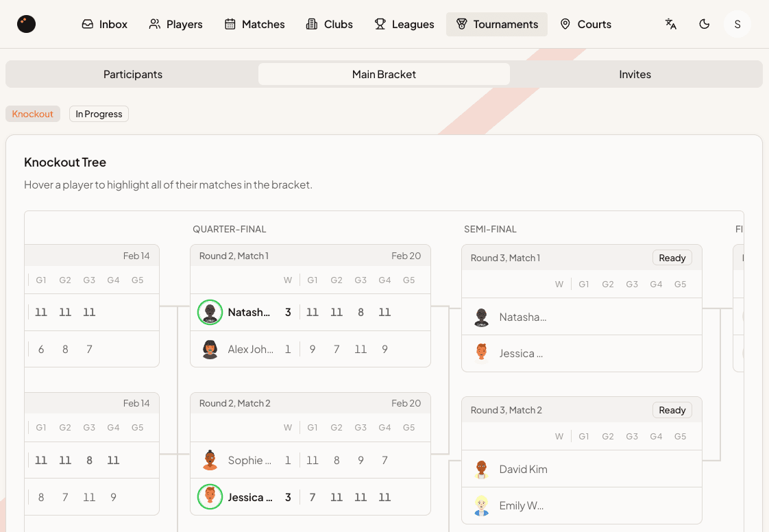This screenshot has height=532, width=769.
Task: Click Ready badge on Round 3, Match 1
Action: 672,258
